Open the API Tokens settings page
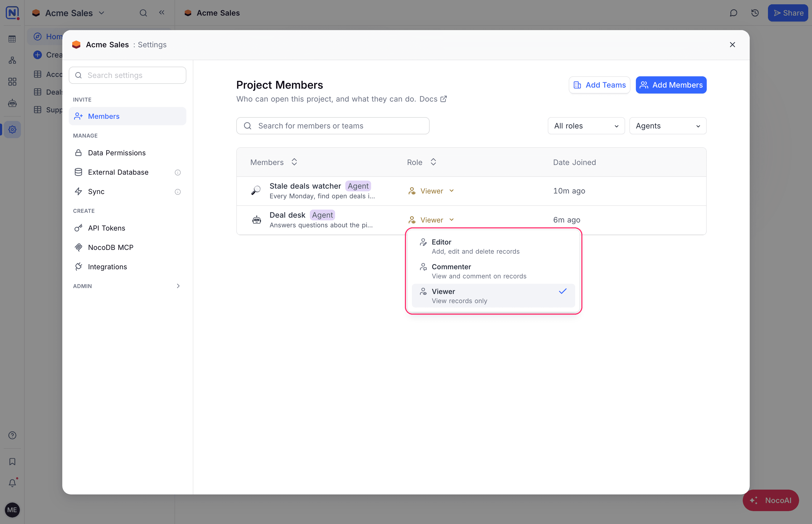 pyautogui.click(x=127, y=228)
